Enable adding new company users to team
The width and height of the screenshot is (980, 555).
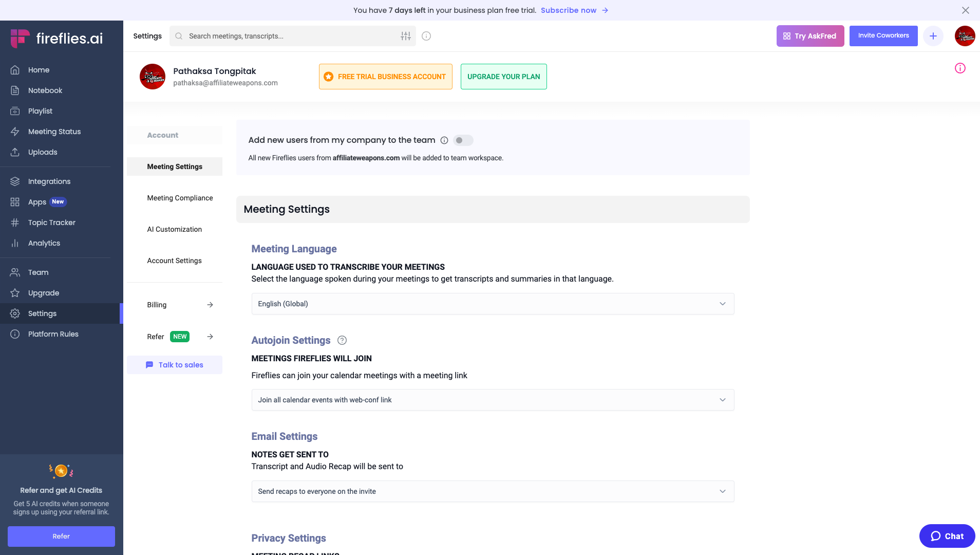pos(463,140)
